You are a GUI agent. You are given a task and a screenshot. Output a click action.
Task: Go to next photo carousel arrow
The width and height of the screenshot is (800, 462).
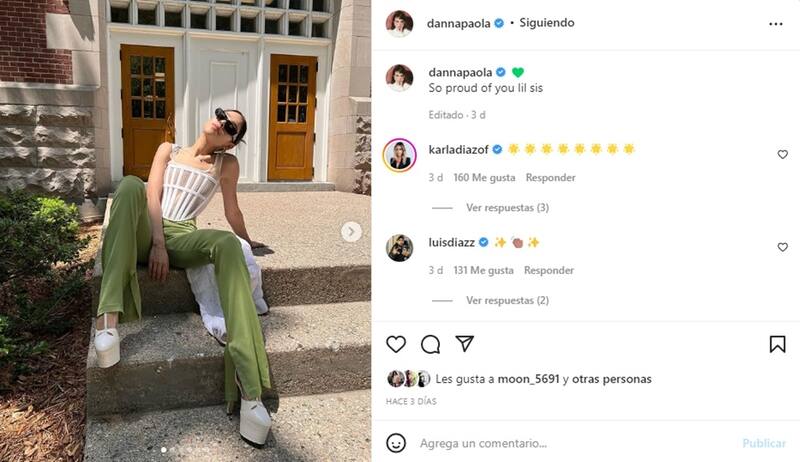pos(351,232)
